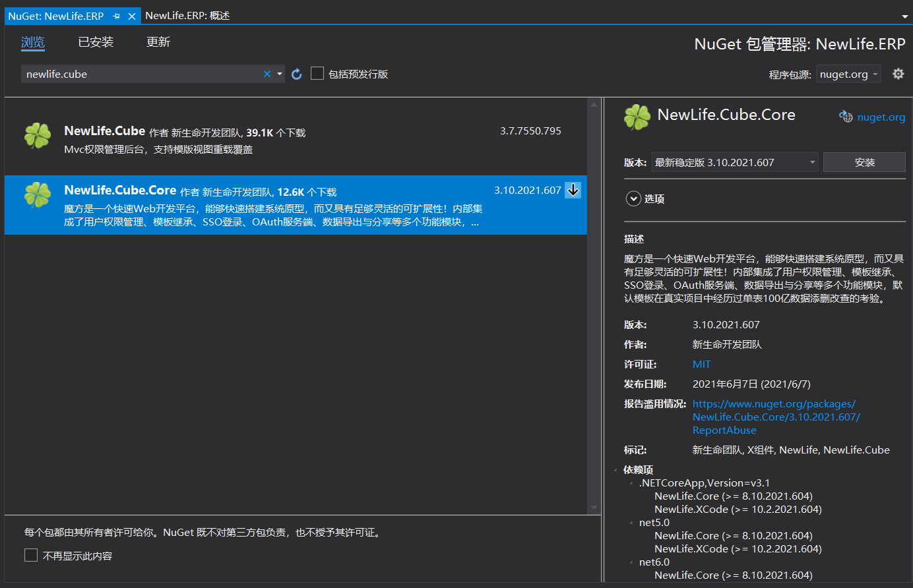
Task: Collapse .NETCoreApp,Version=v3.1 dependency group
Action: [x=631, y=483]
